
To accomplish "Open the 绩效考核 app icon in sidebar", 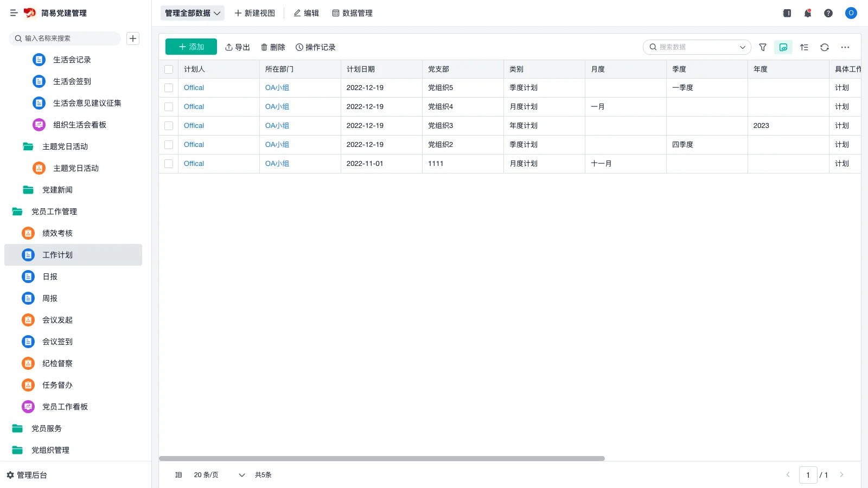I will pos(28,233).
